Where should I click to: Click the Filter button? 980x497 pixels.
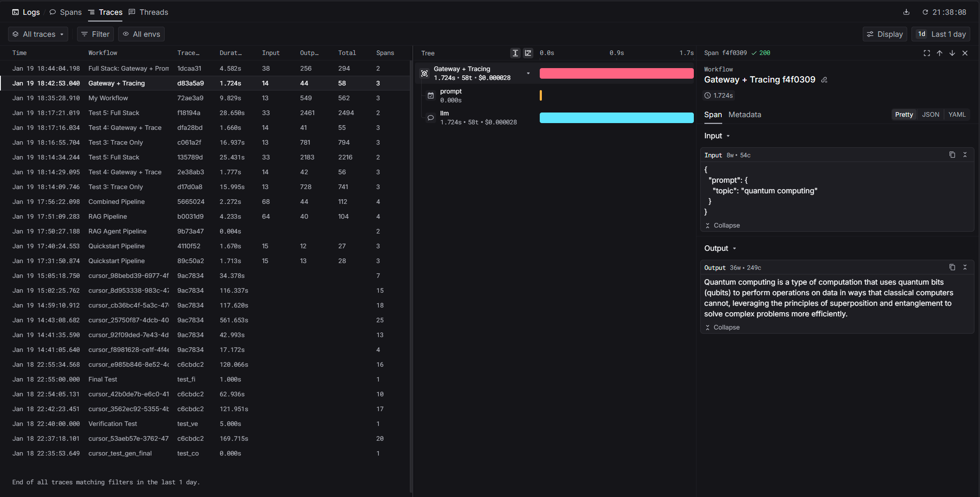[95, 34]
